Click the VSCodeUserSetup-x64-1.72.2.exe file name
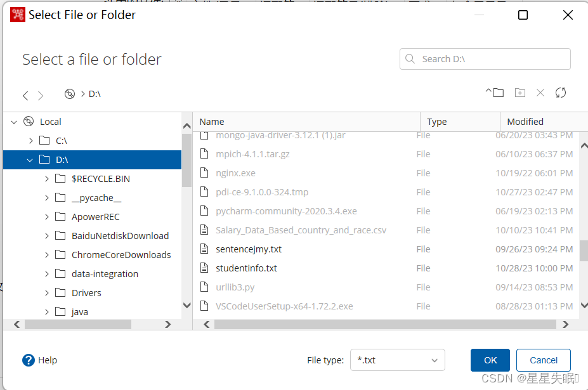The width and height of the screenshot is (588, 390). [x=284, y=306]
